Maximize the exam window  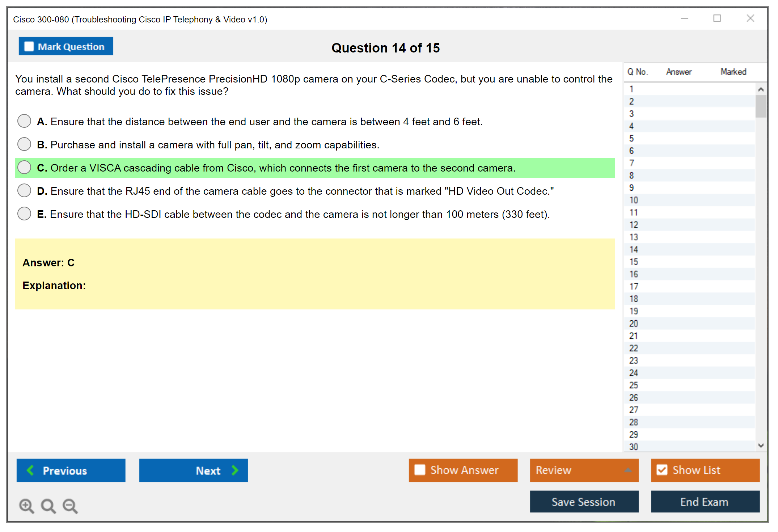click(717, 18)
